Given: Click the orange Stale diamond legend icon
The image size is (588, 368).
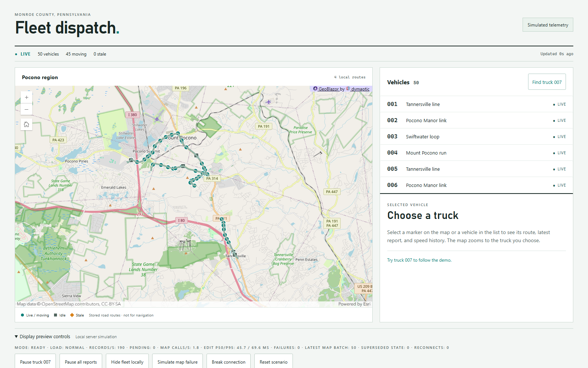Looking at the screenshot, I should (x=72, y=315).
